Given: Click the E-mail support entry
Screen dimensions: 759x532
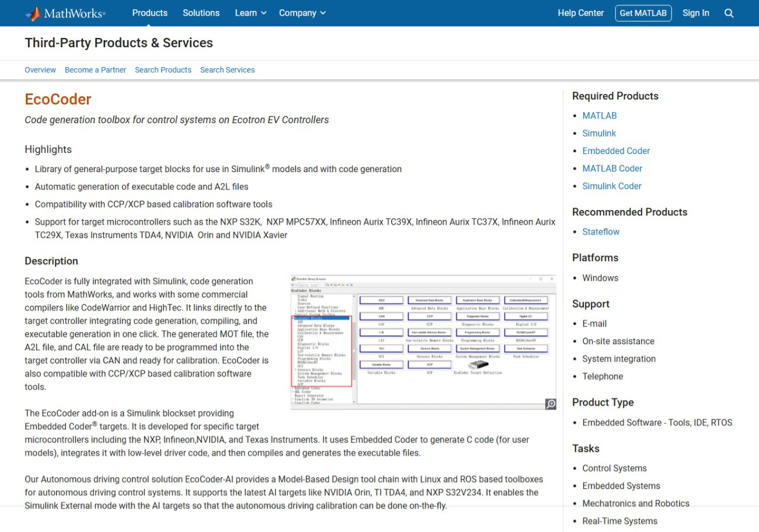Looking at the screenshot, I should click(594, 324).
